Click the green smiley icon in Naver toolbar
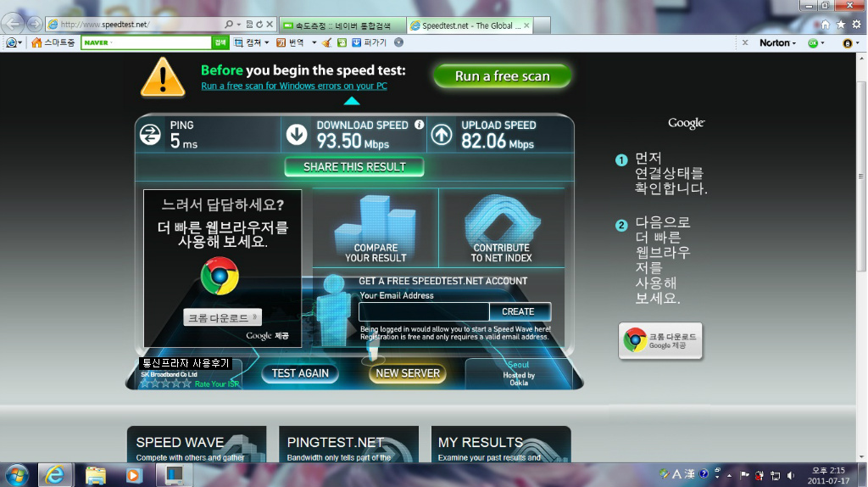 pos(342,42)
